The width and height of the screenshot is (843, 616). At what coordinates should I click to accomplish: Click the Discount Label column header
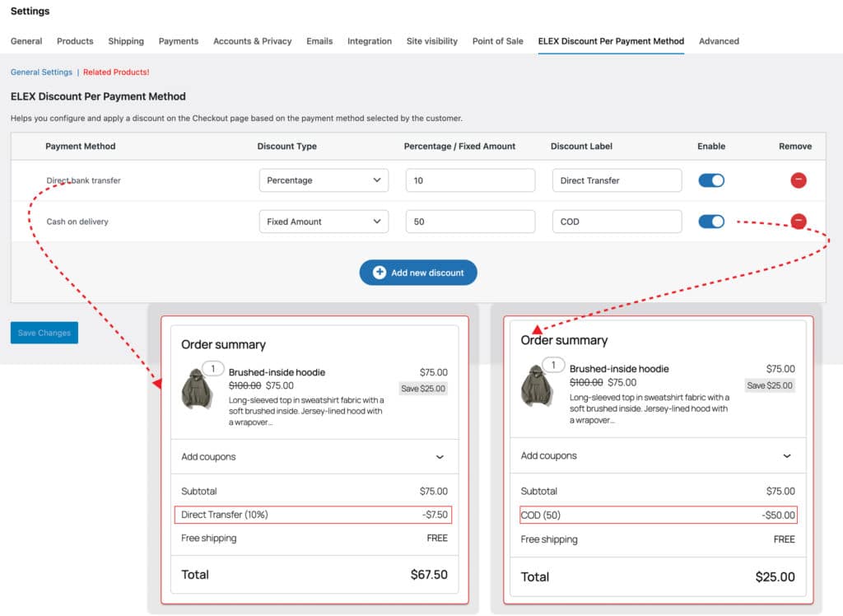[x=581, y=146]
